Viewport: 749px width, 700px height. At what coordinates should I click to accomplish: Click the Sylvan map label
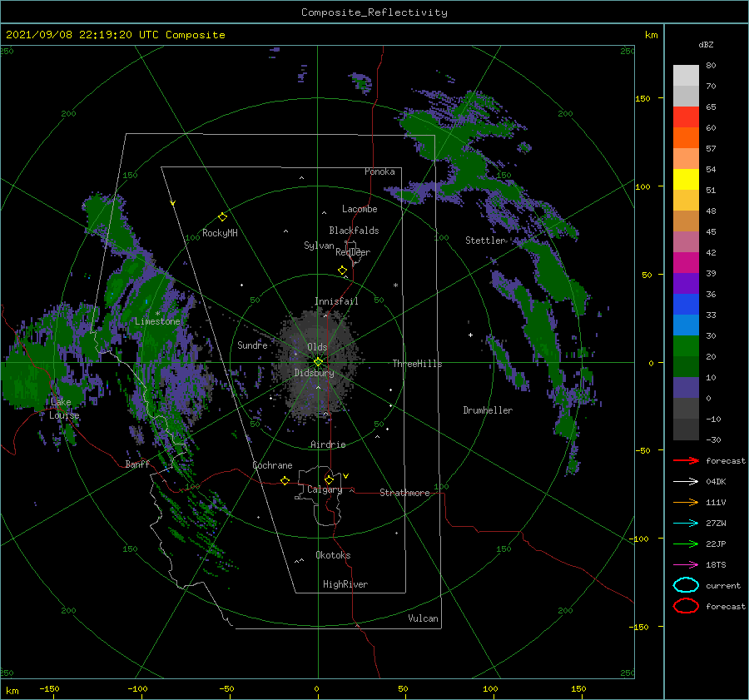pos(319,246)
